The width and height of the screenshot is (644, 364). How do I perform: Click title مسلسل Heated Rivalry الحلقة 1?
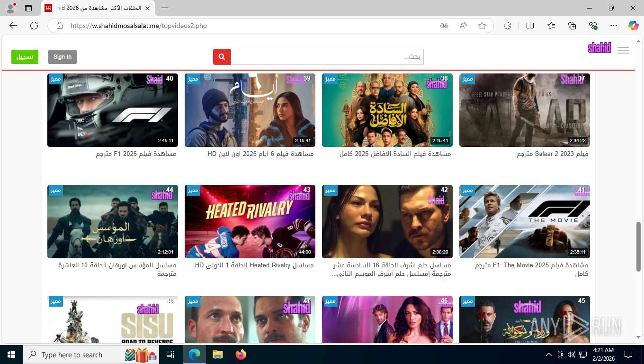(x=254, y=265)
